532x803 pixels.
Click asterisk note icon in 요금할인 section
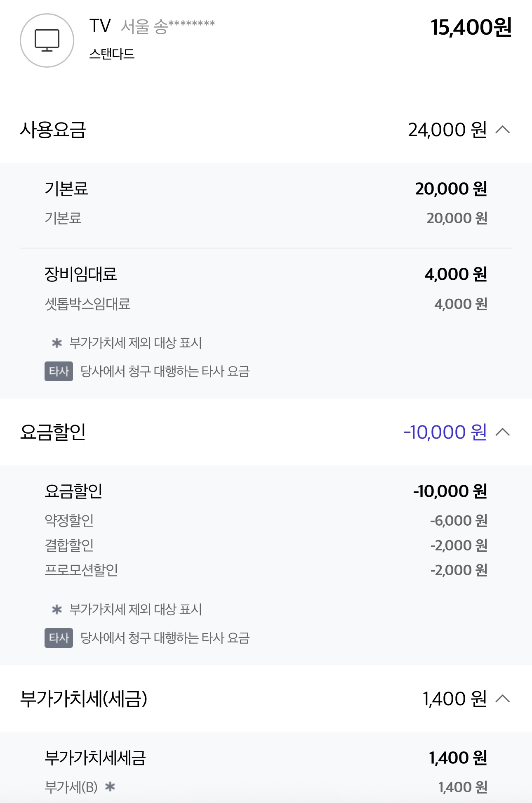click(x=57, y=609)
